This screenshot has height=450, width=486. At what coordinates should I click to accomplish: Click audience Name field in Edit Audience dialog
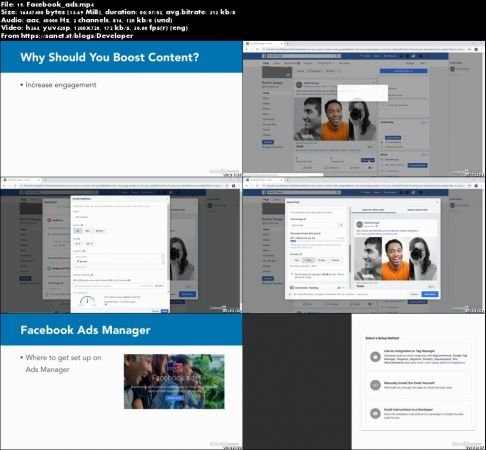click(118, 217)
